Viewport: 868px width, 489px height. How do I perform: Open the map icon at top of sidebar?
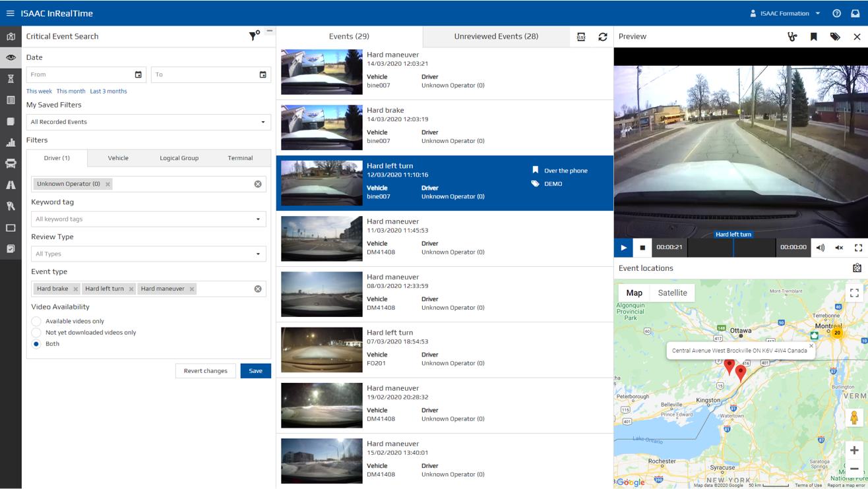11,36
